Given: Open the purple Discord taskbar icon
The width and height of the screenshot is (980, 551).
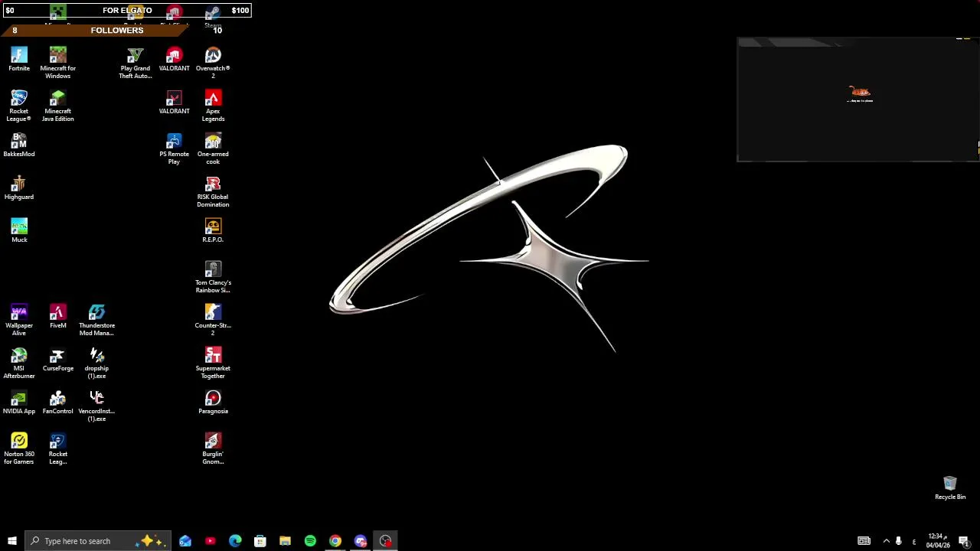Looking at the screenshot, I should (x=361, y=541).
